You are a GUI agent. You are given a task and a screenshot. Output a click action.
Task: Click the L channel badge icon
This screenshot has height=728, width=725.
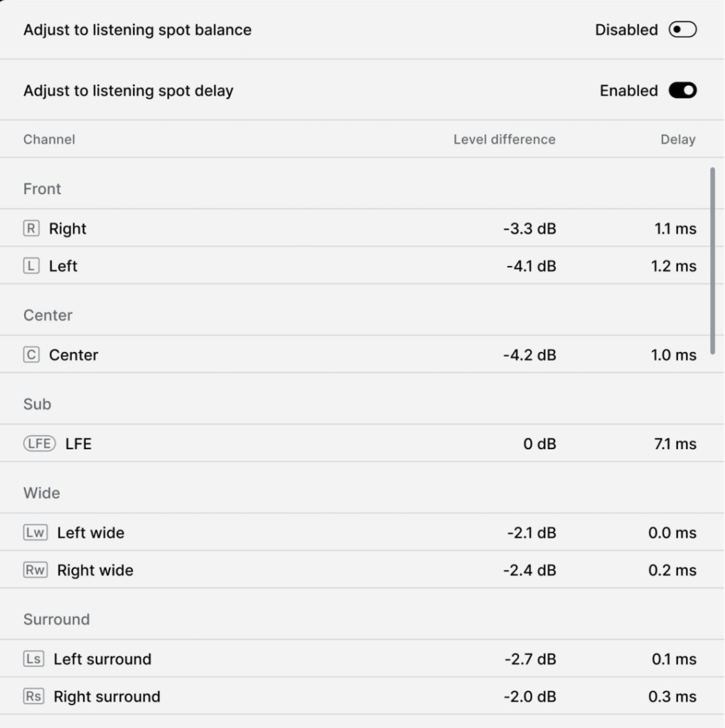click(x=31, y=267)
